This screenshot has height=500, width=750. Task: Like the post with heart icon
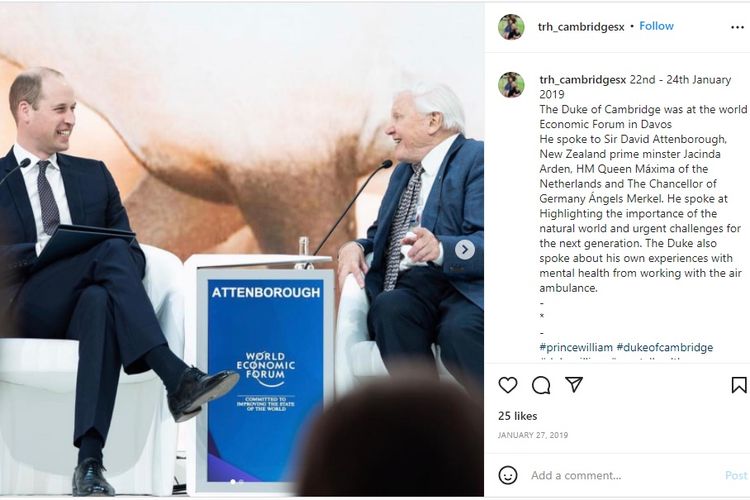507,385
